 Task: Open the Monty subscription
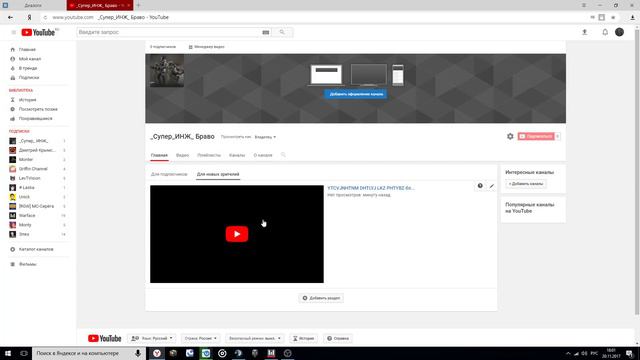click(25, 225)
